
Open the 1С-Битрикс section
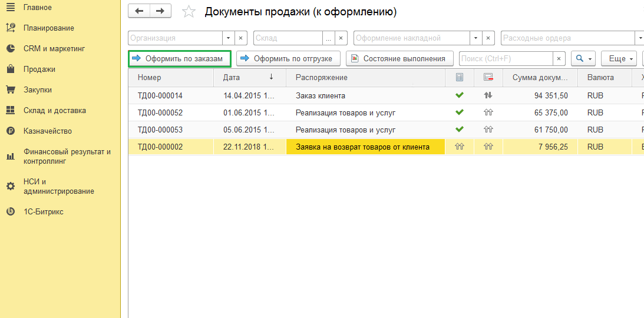pyautogui.click(x=43, y=211)
